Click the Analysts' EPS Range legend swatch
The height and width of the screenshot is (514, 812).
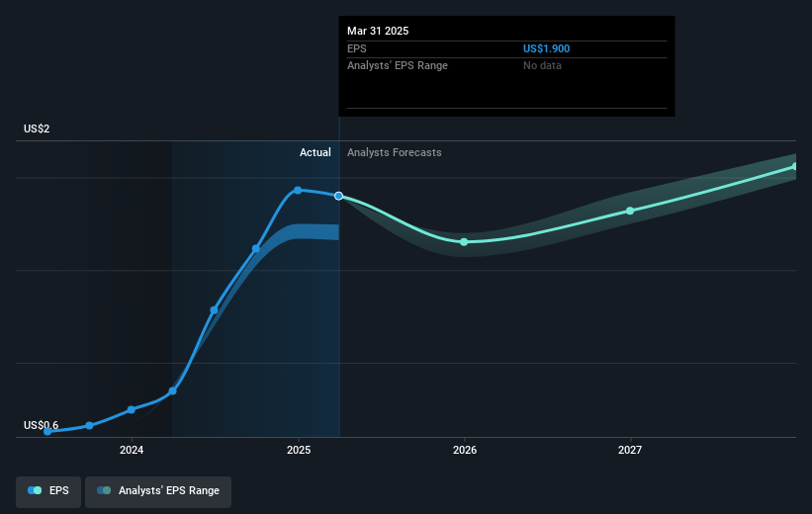point(104,490)
